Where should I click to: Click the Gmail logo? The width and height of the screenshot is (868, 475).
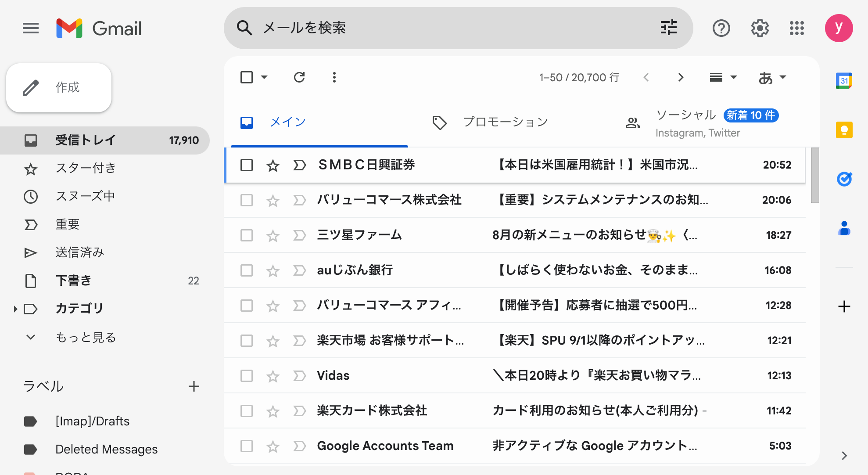99,29
